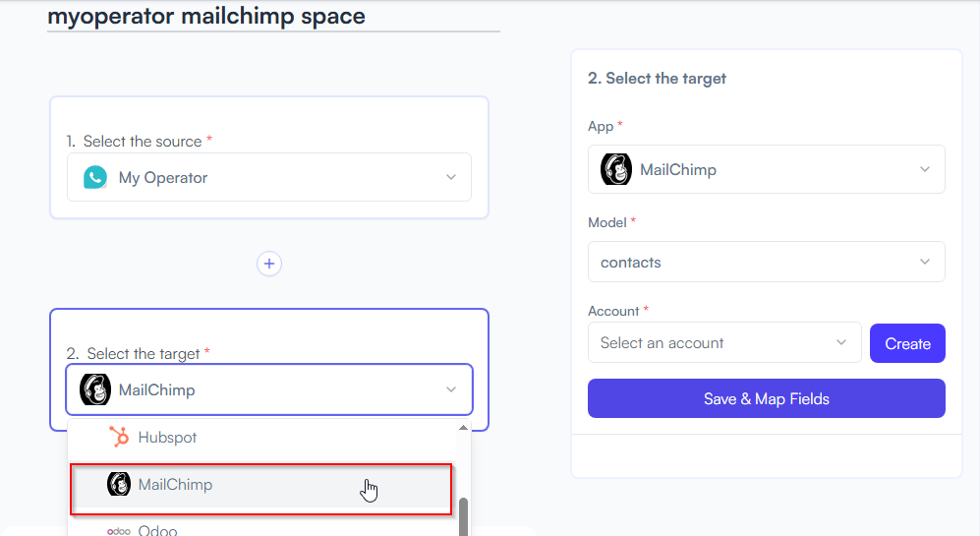Image resolution: width=980 pixels, height=536 pixels.
Task: Choose Odoo from the target list
Action: [x=262, y=530]
